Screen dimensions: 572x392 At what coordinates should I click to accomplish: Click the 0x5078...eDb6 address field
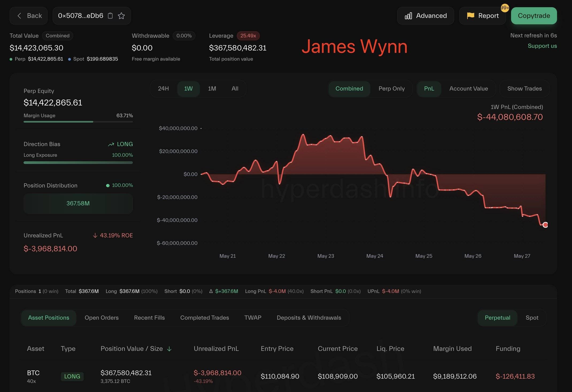pos(80,15)
